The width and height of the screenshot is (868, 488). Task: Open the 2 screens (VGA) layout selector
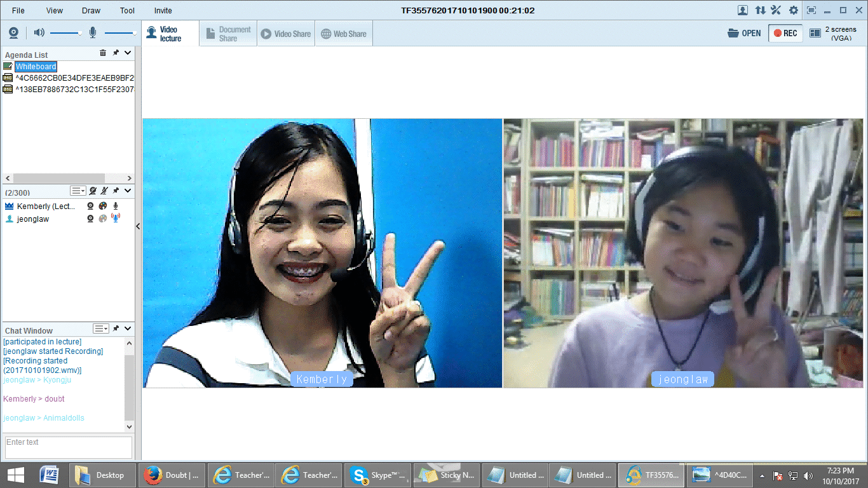point(834,33)
